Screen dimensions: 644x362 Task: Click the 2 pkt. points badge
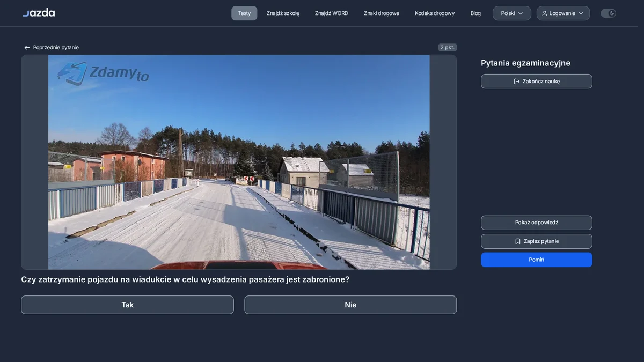point(447,47)
